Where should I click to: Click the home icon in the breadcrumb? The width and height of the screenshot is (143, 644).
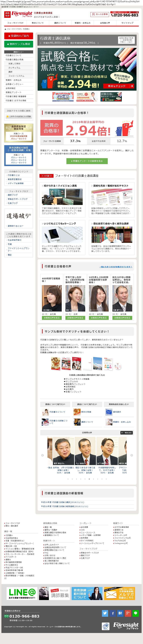pyautogui.click(x=5, y=29)
